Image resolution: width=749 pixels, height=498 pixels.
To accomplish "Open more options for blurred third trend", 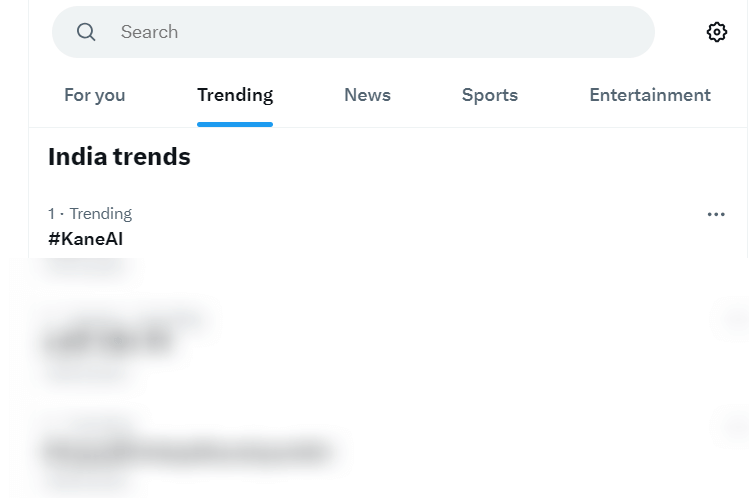I will coord(727,427).
